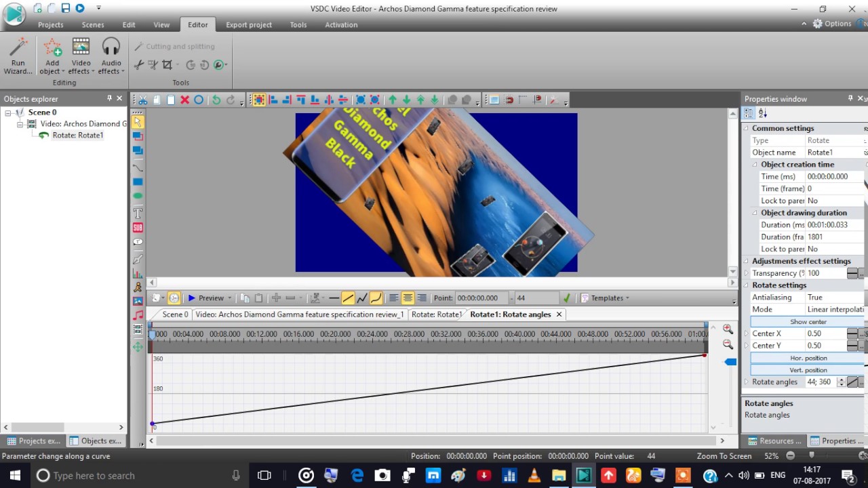The width and height of the screenshot is (868, 488).
Task: Click the Windows Start button
Action: point(15,476)
